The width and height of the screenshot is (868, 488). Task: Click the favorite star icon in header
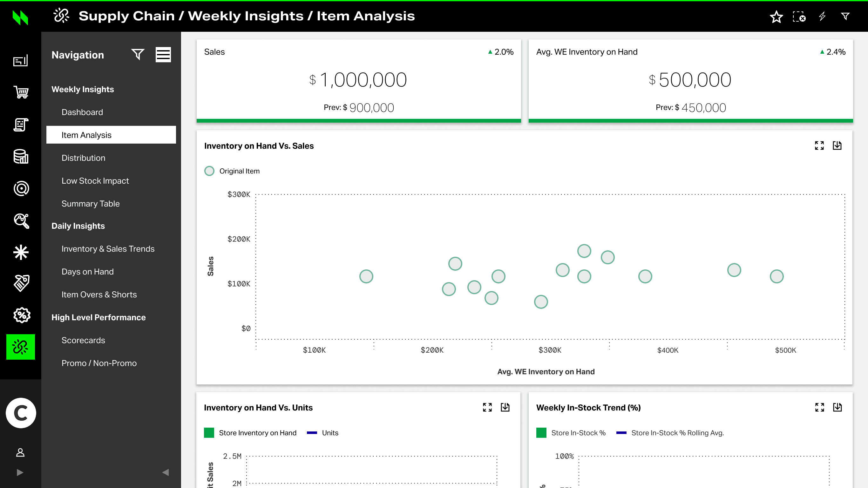[x=776, y=17]
